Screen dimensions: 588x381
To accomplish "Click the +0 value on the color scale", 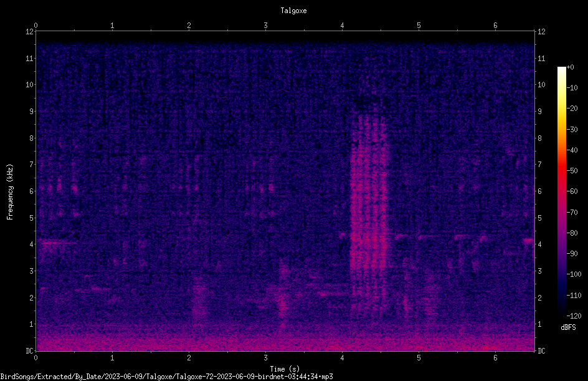I will tap(570, 67).
